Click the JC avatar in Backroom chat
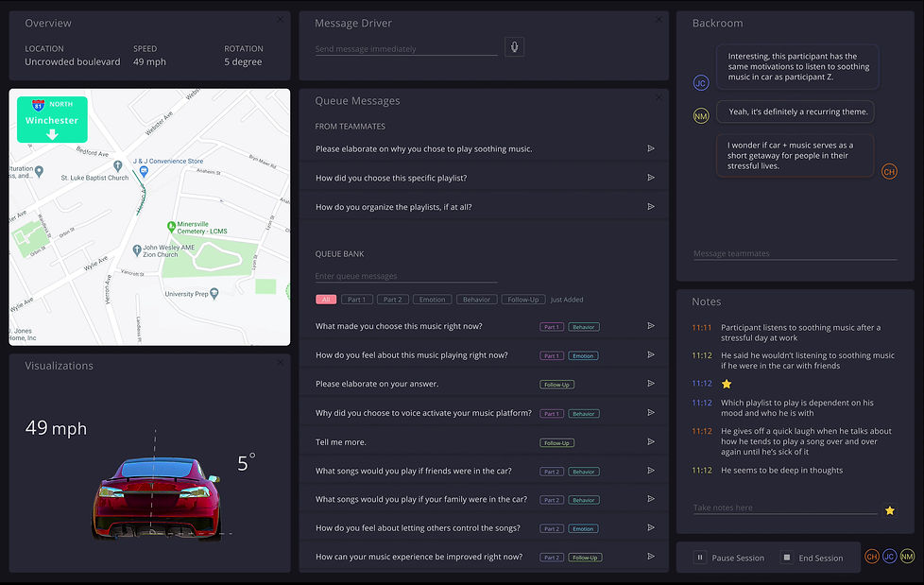924x585 pixels. 701,82
